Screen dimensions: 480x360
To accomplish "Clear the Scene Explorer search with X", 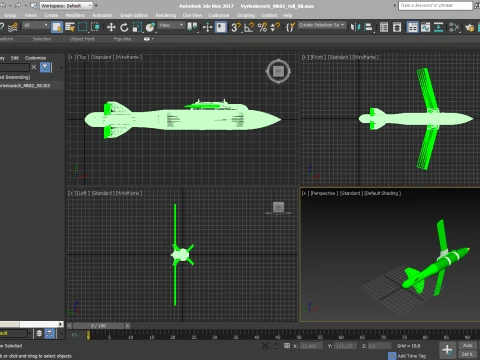I will (x=34, y=67).
